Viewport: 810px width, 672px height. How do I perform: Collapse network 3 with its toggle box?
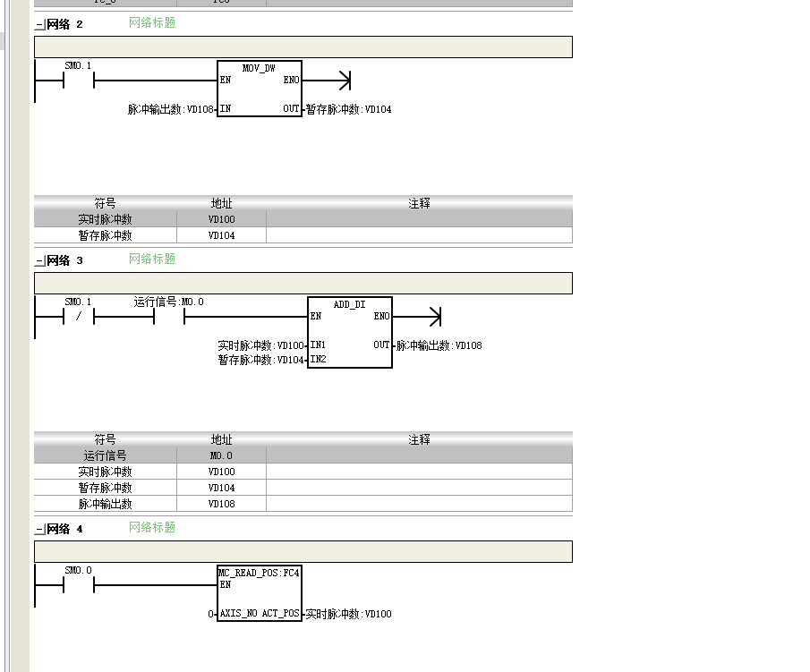click(x=39, y=261)
